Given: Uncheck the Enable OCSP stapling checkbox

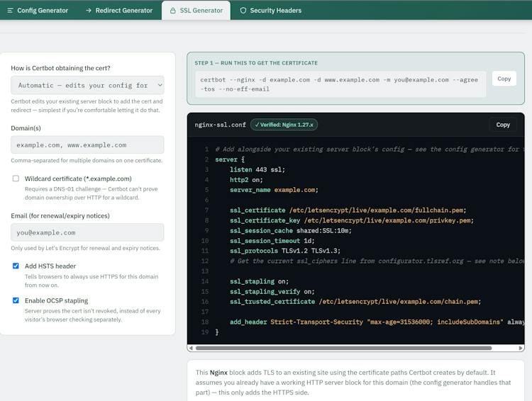Looking at the screenshot, I should (x=16, y=300).
